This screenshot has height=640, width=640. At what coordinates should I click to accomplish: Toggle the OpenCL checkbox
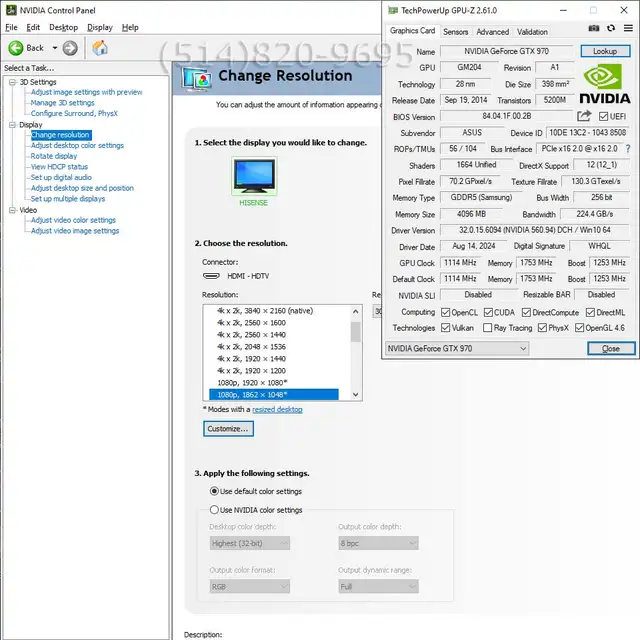(445, 313)
